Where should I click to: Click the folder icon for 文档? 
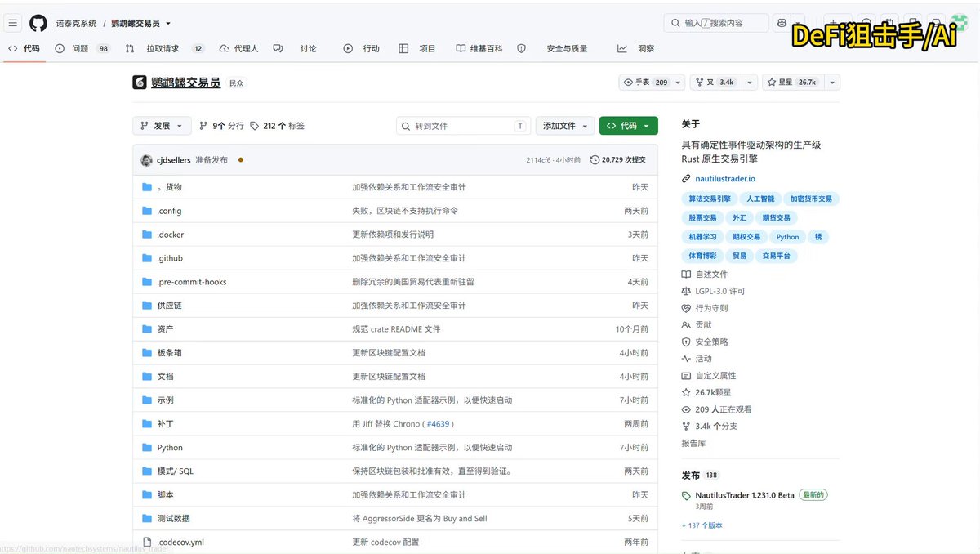click(x=147, y=377)
